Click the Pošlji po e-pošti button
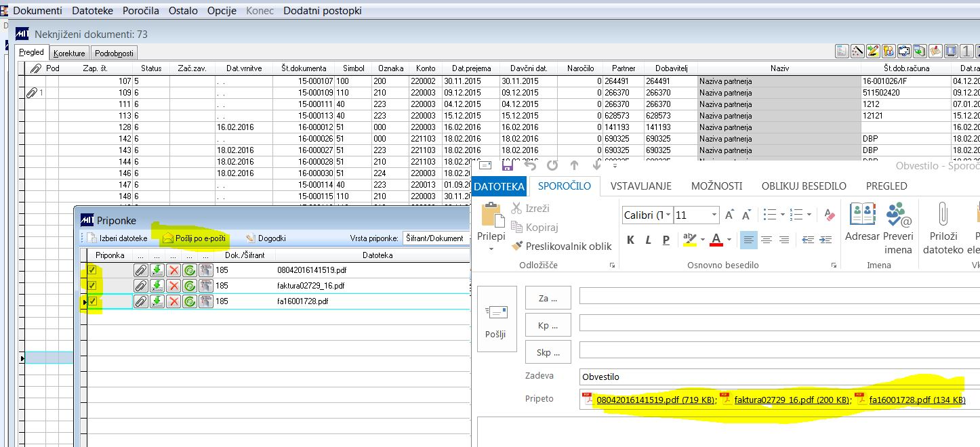 [194, 238]
